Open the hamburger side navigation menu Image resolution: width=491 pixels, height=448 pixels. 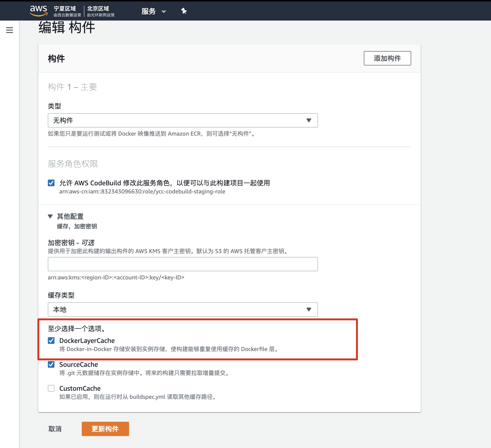10,30
